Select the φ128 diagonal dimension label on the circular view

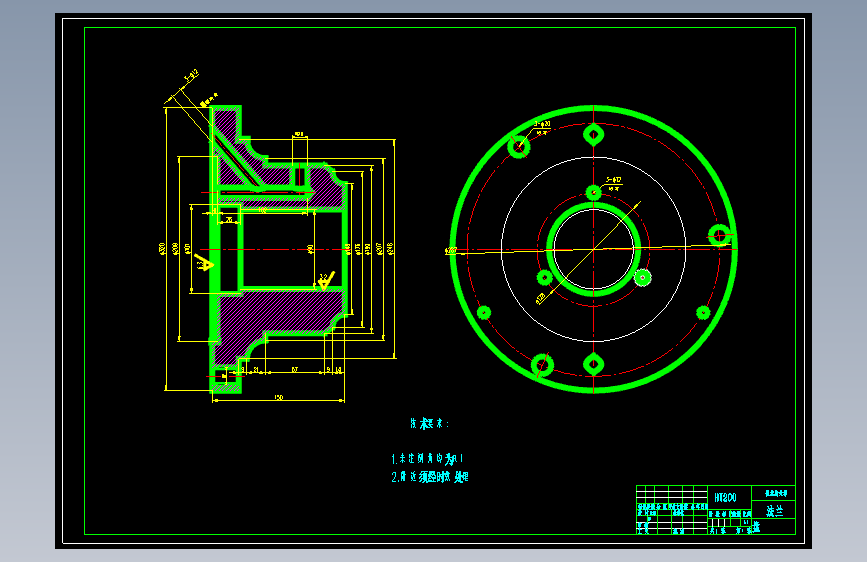pyautogui.click(x=541, y=298)
